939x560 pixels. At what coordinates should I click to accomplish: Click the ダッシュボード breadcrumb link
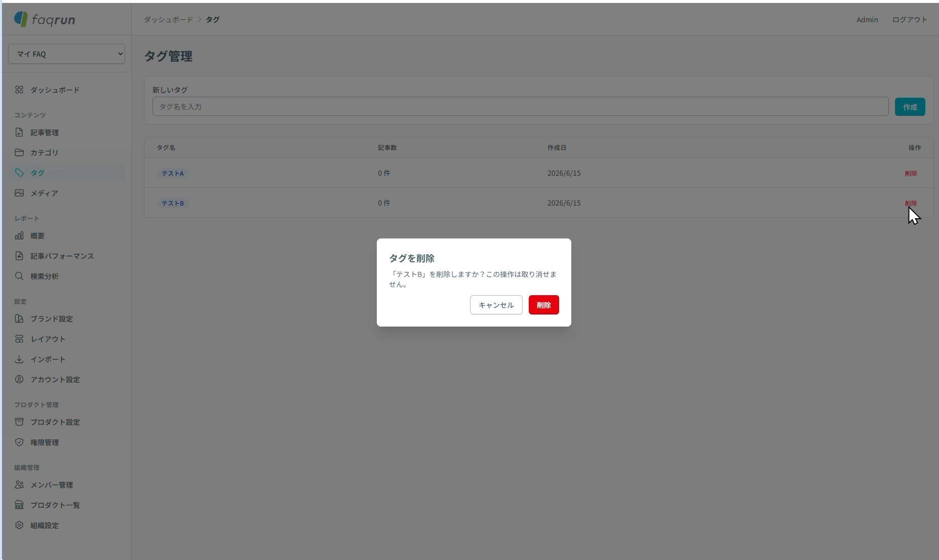168,19
